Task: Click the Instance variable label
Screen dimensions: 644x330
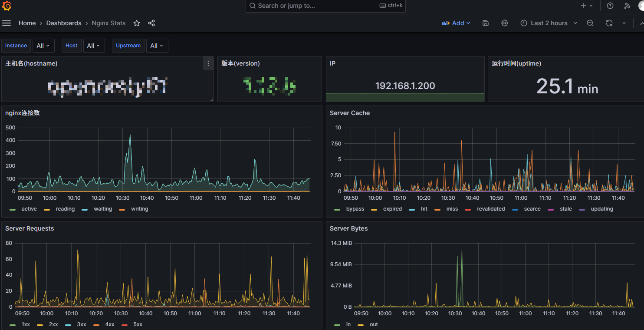Action: click(x=16, y=46)
